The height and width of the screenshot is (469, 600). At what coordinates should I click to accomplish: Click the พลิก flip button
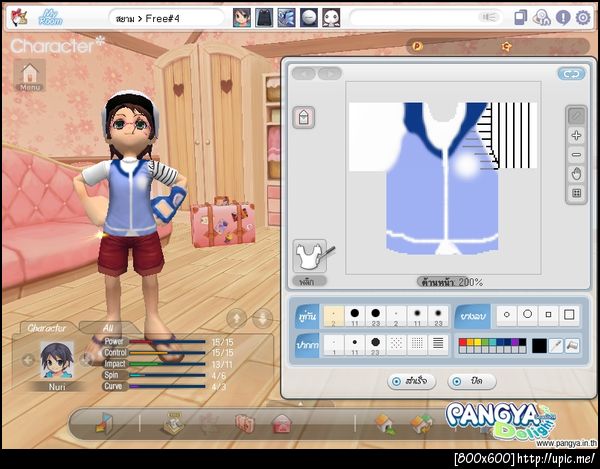point(309,282)
